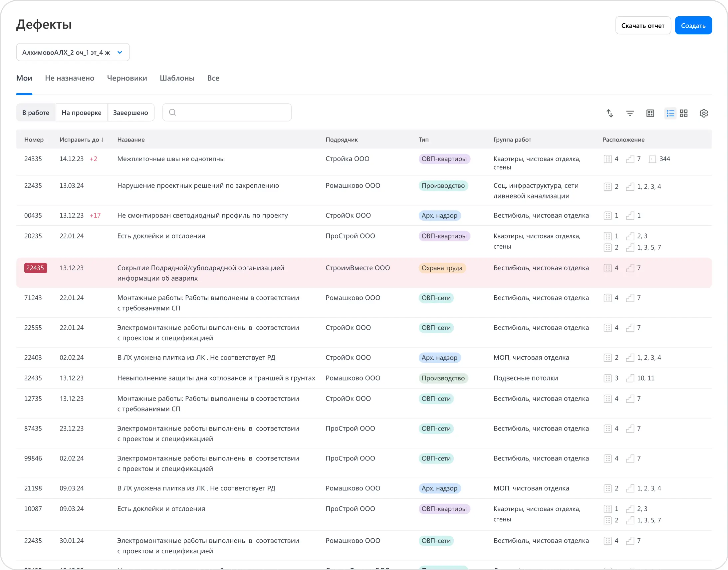Screen dimensions: 728x570
Task: Click Номер column header
Action: click(x=34, y=140)
